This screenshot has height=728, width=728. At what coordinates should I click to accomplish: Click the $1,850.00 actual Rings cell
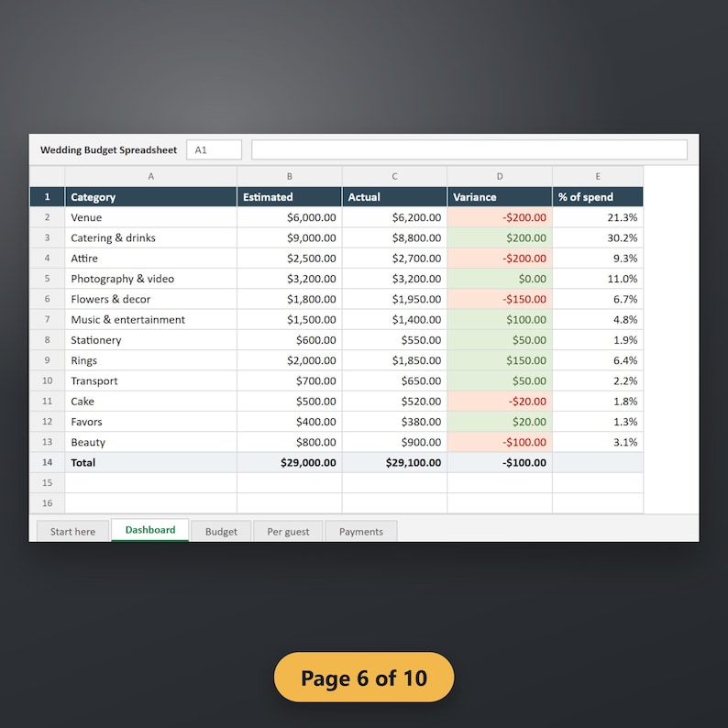394,360
